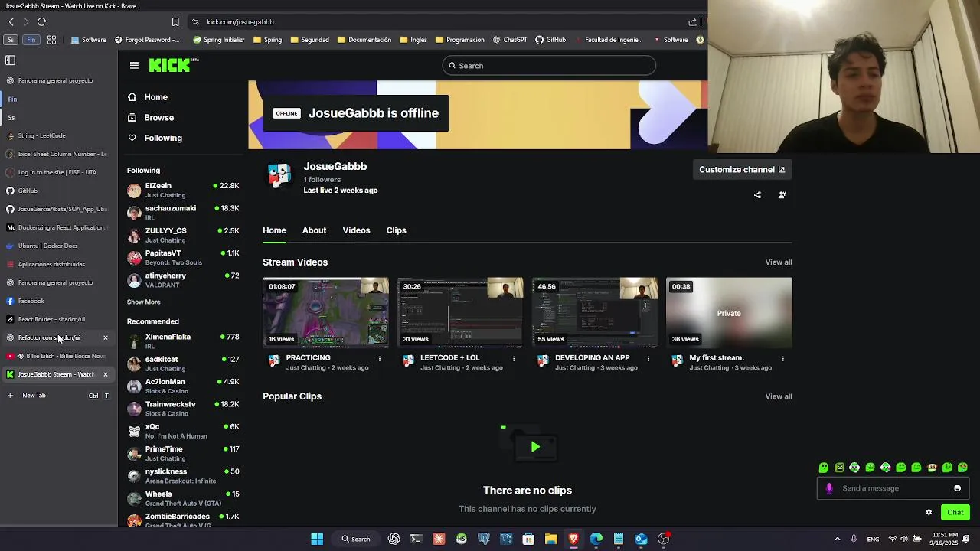Open Outlook from the taskbar
The height and width of the screenshot is (551, 980).
(641, 539)
